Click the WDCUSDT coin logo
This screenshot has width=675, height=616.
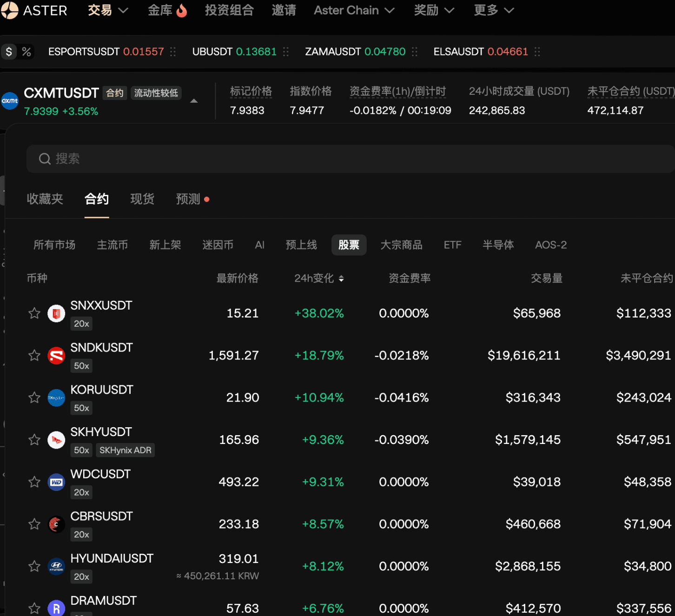(56, 482)
